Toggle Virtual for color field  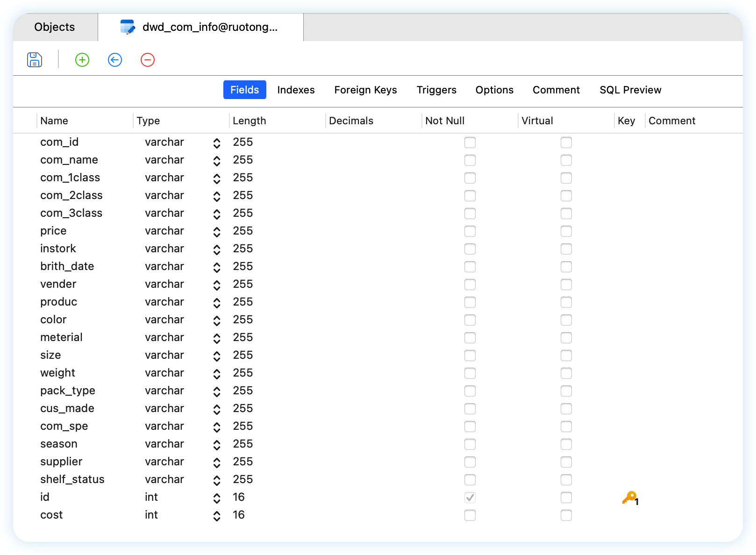(566, 320)
